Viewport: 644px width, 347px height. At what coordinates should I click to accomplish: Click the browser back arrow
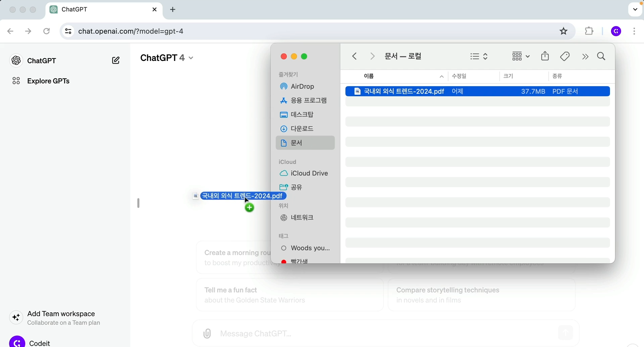(x=10, y=31)
